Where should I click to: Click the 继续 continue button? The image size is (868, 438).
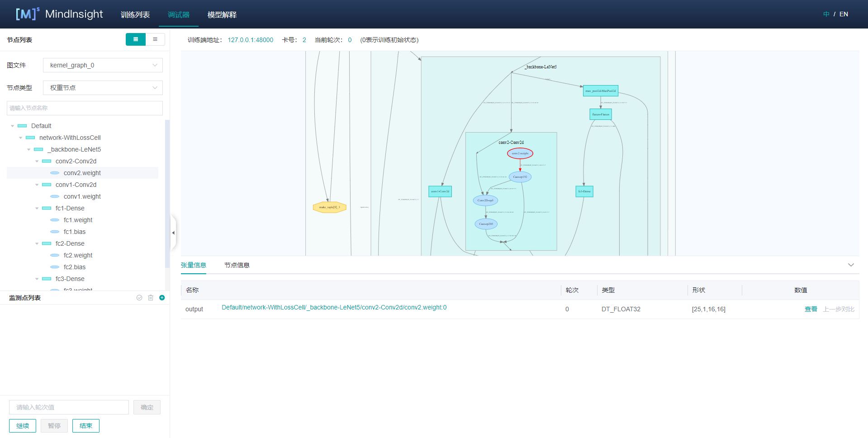[x=23, y=426]
